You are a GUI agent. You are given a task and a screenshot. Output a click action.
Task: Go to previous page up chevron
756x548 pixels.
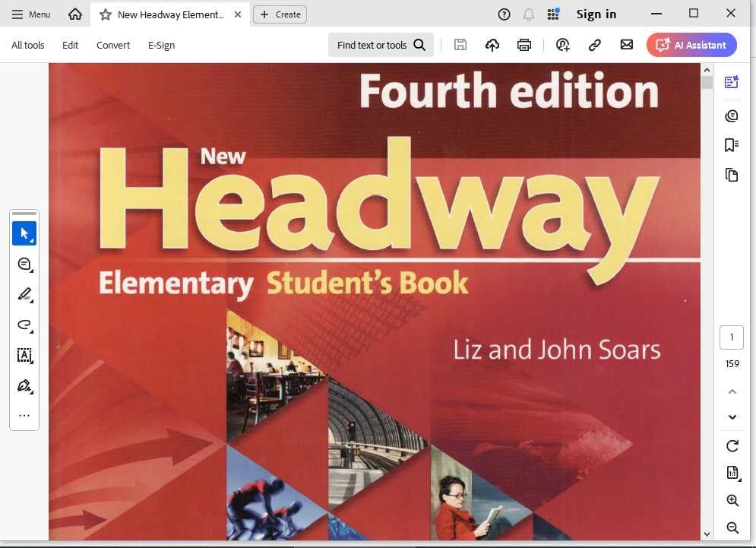click(x=732, y=391)
